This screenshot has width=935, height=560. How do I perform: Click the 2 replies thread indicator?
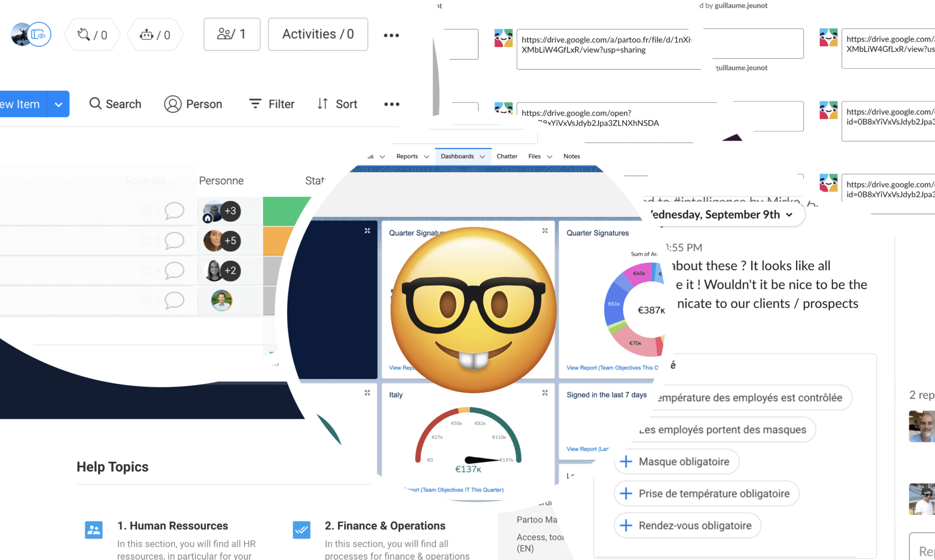(922, 395)
